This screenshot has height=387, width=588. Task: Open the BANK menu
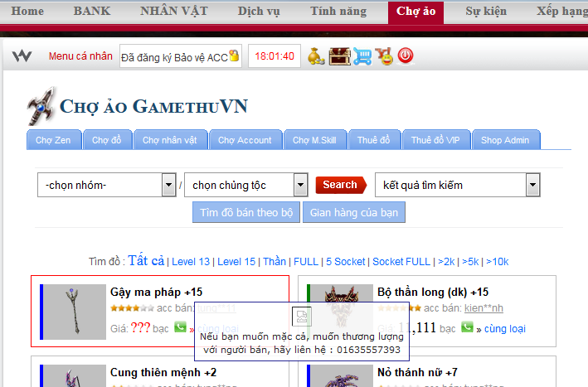[x=92, y=12]
